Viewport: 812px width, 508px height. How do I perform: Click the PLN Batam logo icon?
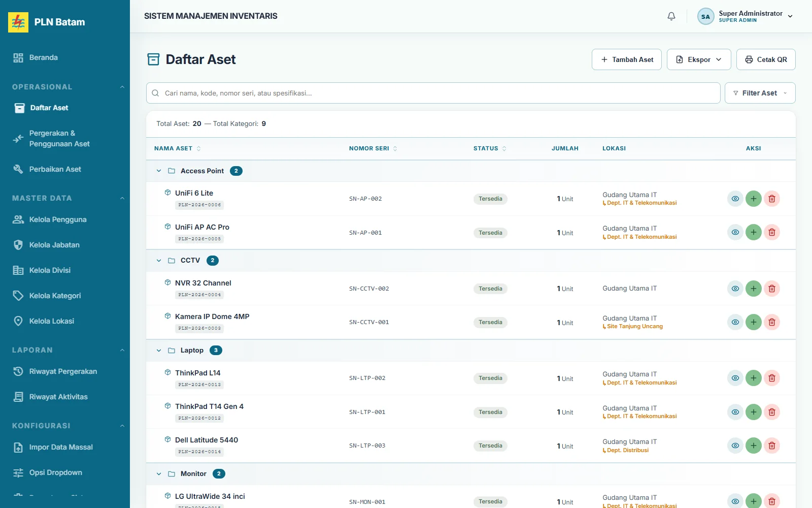click(18, 22)
